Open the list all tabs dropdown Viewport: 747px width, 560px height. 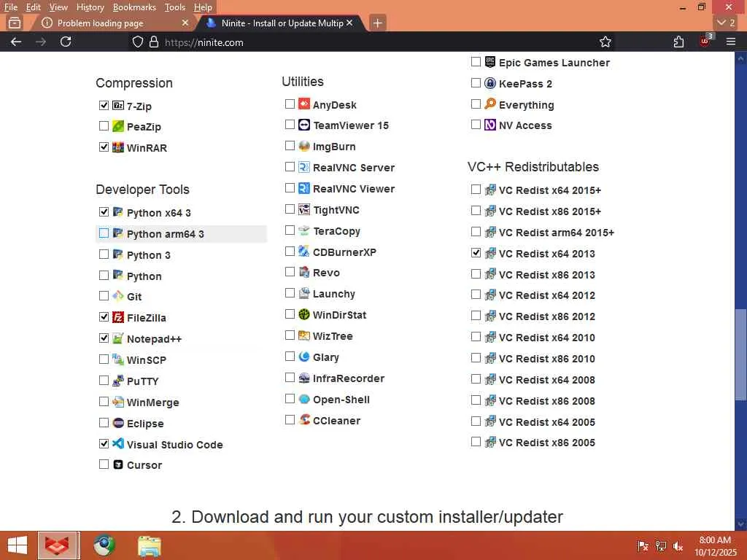click(726, 23)
